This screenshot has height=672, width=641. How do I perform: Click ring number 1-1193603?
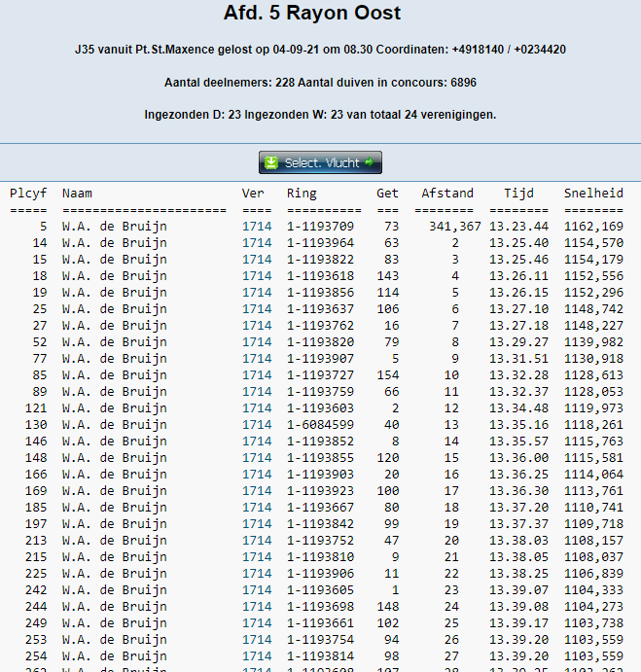320,408
